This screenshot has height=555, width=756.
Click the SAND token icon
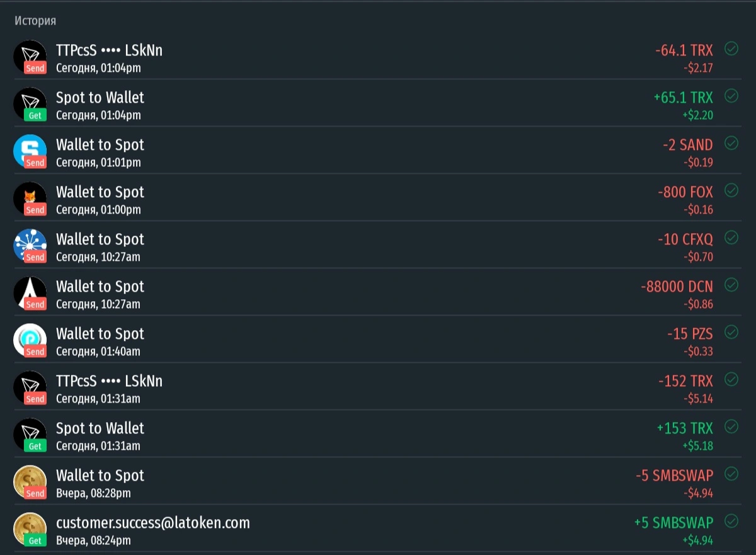30,151
